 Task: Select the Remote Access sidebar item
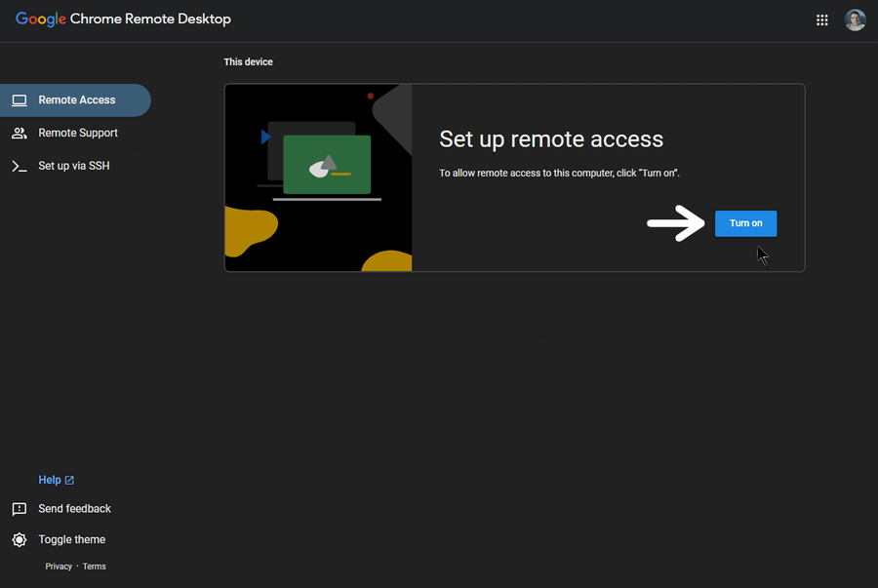[75, 100]
